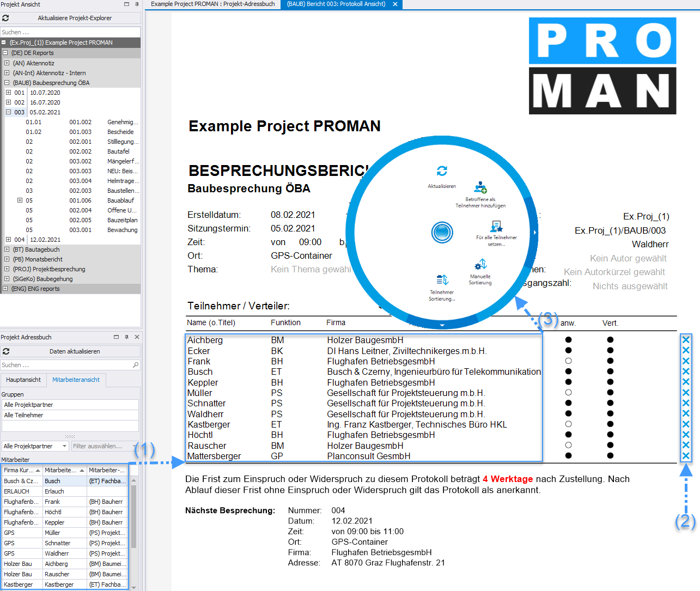Select (PB) Monatsbericht tree item
The width and height of the screenshot is (700, 591).
click(x=38, y=259)
